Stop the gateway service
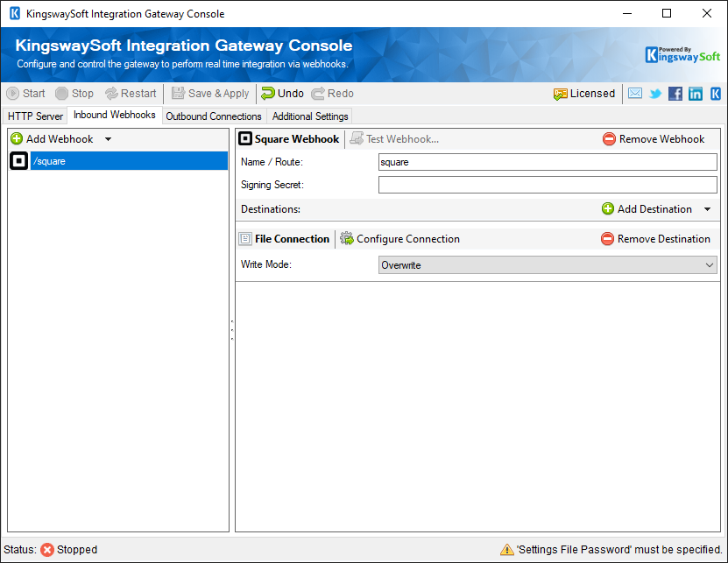The image size is (728, 563). (x=74, y=94)
